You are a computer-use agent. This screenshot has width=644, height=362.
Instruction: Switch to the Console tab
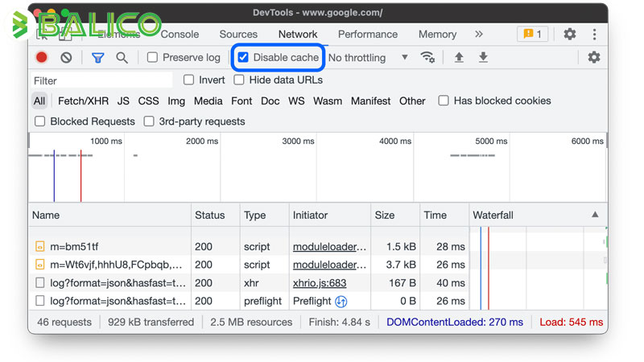pyautogui.click(x=180, y=34)
